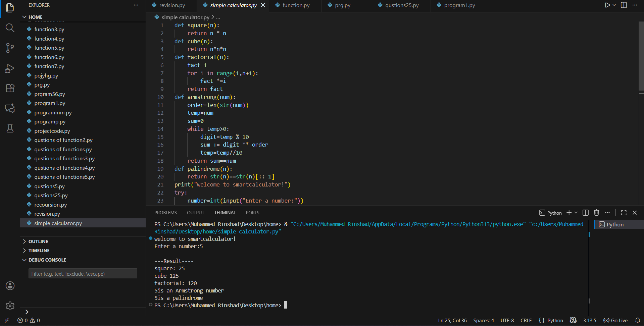Click the Debug Console filter field

click(x=82, y=273)
